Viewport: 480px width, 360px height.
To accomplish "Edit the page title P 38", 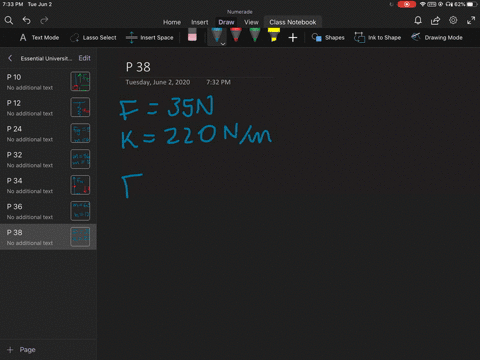I will pyautogui.click(x=138, y=67).
